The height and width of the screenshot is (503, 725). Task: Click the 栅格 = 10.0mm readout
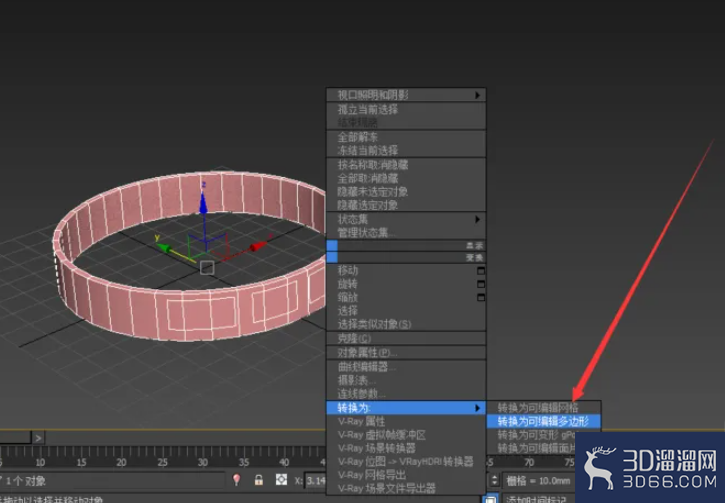(x=539, y=481)
